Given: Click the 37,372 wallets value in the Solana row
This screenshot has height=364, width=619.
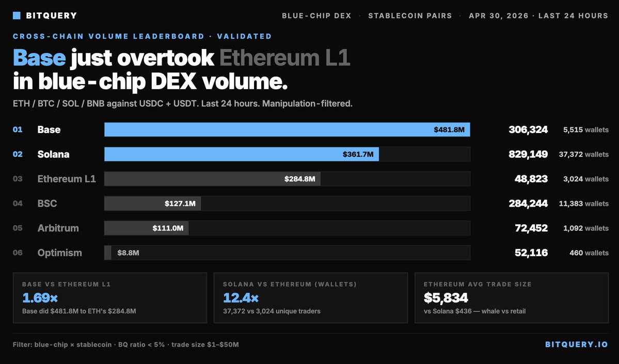Looking at the screenshot, I should pyautogui.click(x=583, y=154).
